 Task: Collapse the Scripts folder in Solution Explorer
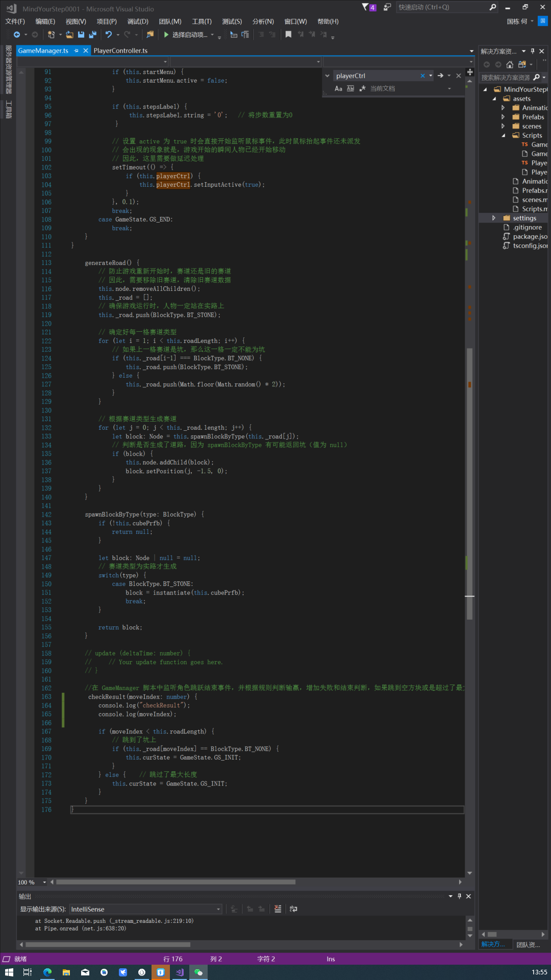[503, 135]
